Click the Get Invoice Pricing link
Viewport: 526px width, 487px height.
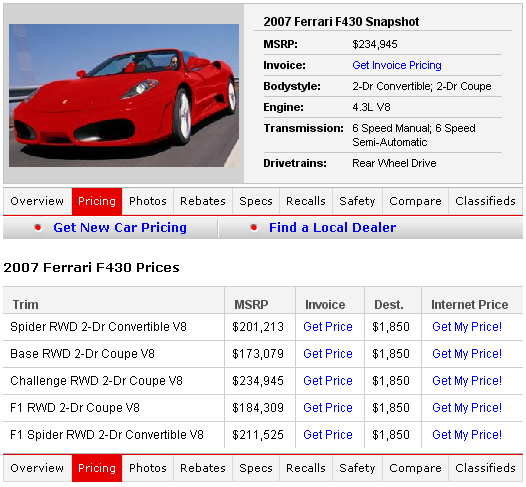coord(397,65)
